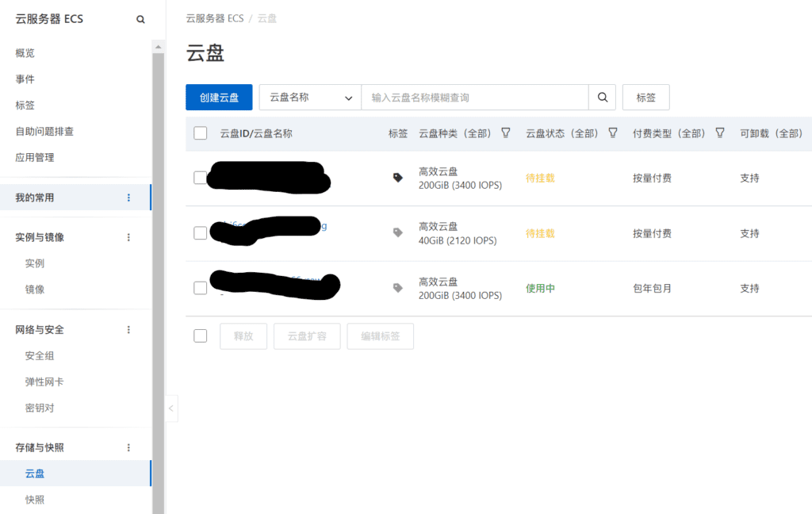Click the tag icon of the first disk row

(x=398, y=178)
